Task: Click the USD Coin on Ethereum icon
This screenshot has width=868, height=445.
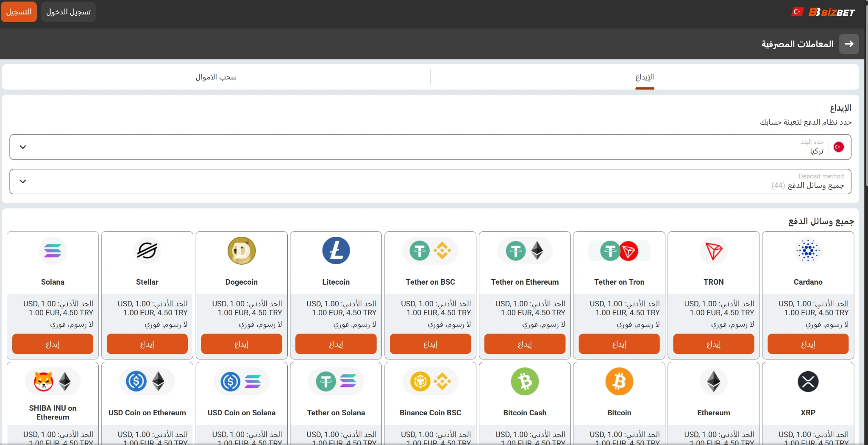Action: coord(147,381)
